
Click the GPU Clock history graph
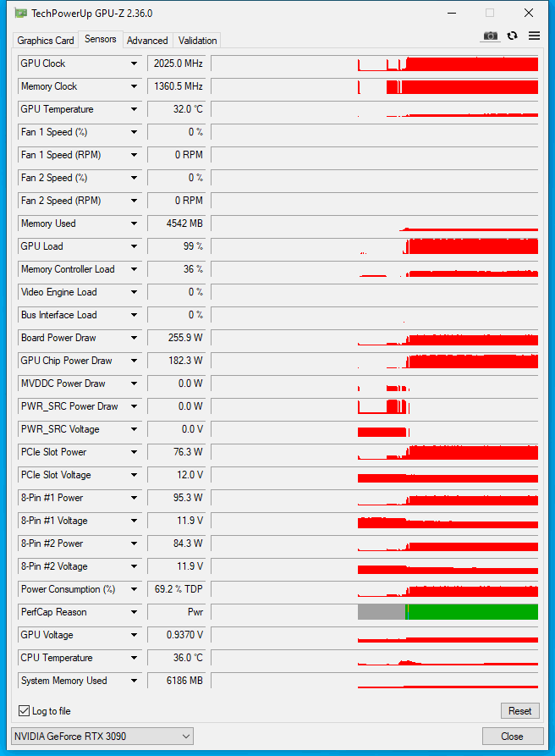point(375,63)
